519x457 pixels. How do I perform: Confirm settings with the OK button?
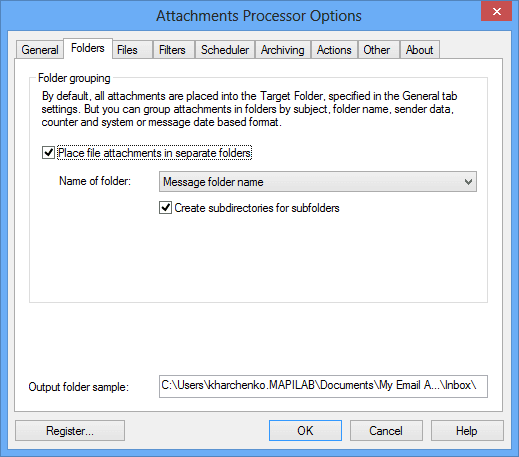pyautogui.click(x=305, y=431)
